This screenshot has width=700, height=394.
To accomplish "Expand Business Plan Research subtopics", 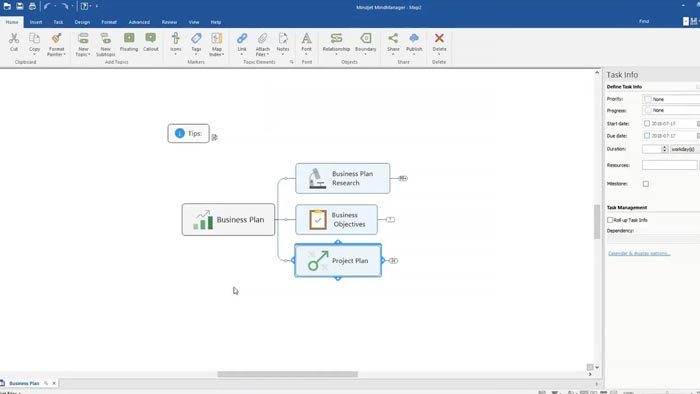I will click(403, 178).
